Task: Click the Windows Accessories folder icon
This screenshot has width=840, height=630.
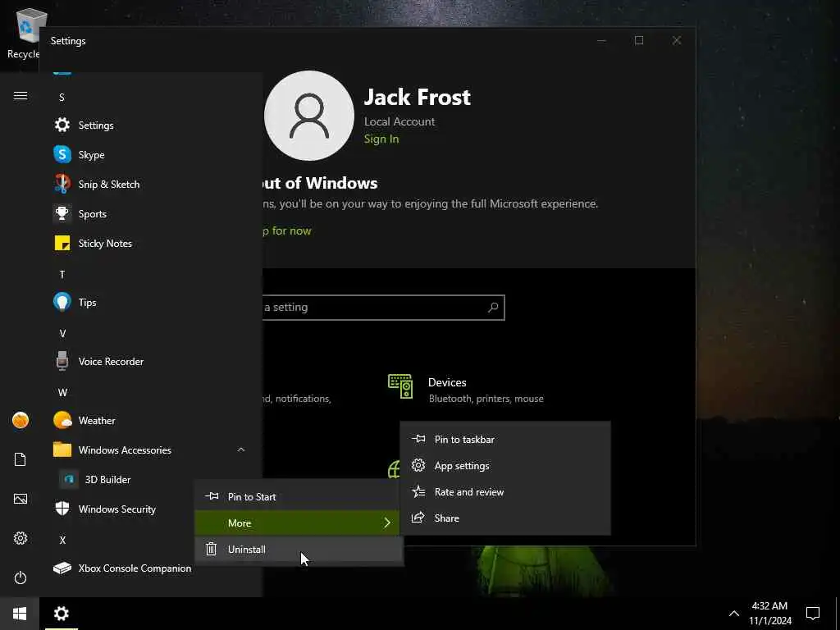Action: [x=62, y=450]
